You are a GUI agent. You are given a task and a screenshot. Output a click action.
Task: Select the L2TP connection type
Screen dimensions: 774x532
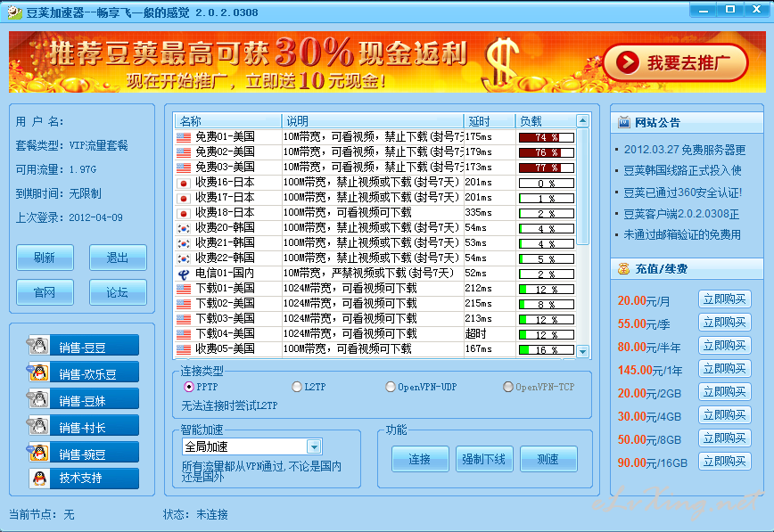point(297,387)
